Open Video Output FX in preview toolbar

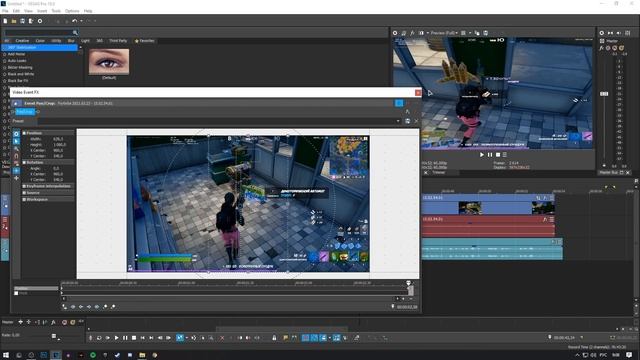click(412, 33)
